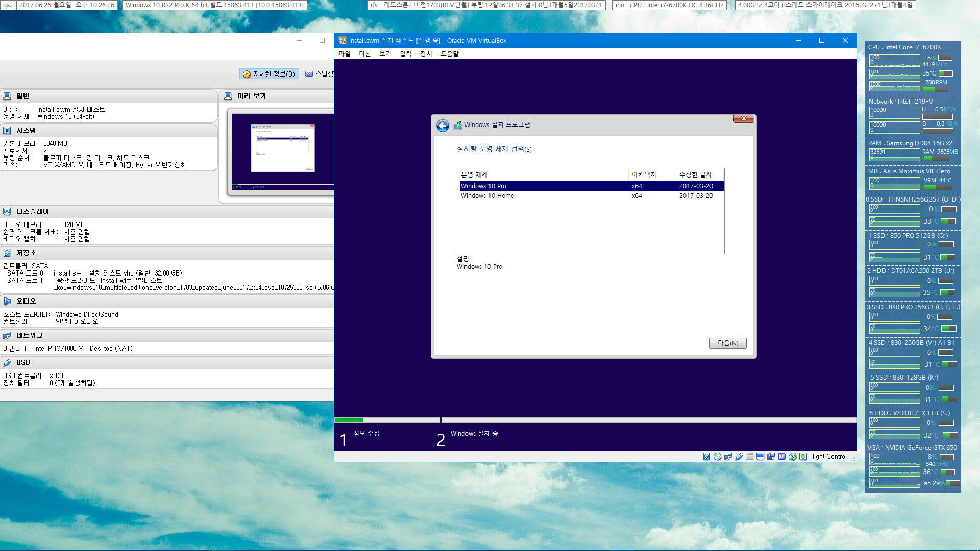This screenshot has height=551, width=980.
Task: Select the Windows 10 Pro row
Action: coord(591,186)
